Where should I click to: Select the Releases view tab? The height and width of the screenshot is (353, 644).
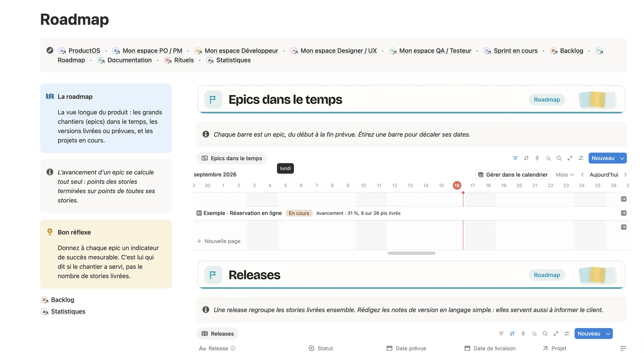pos(217,334)
